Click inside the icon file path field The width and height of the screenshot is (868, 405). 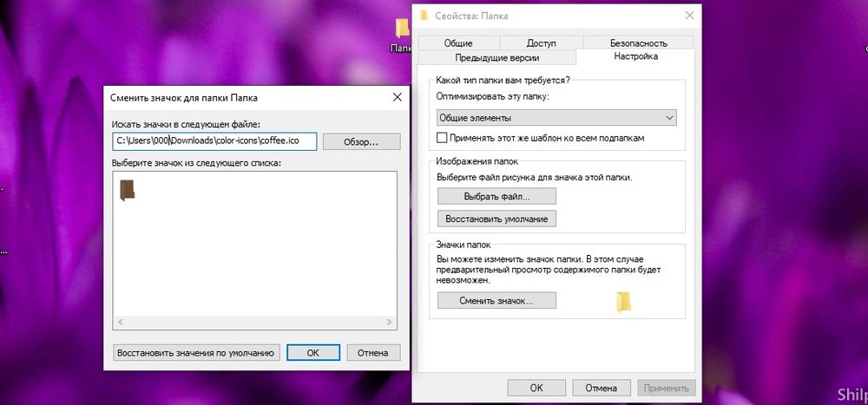(x=214, y=141)
